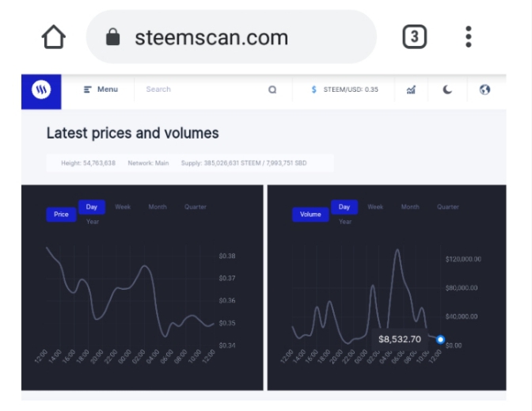Open the browser three-dot overflow menu

pyautogui.click(x=469, y=36)
